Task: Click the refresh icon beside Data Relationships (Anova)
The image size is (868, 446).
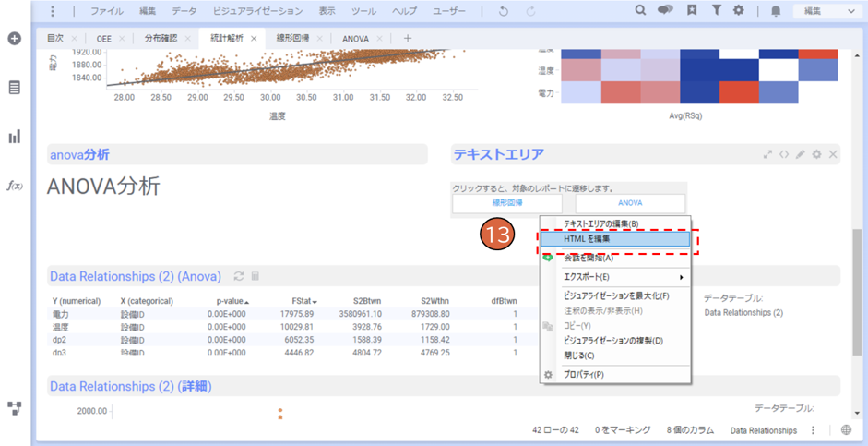Action: [239, 276]
